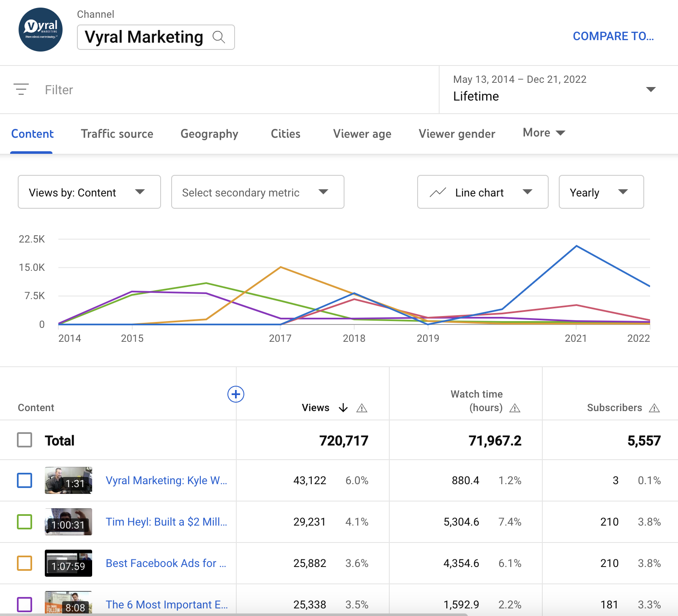Click views value 43,122
This screenshot has height=616, width=678.
tap(310, 480)
